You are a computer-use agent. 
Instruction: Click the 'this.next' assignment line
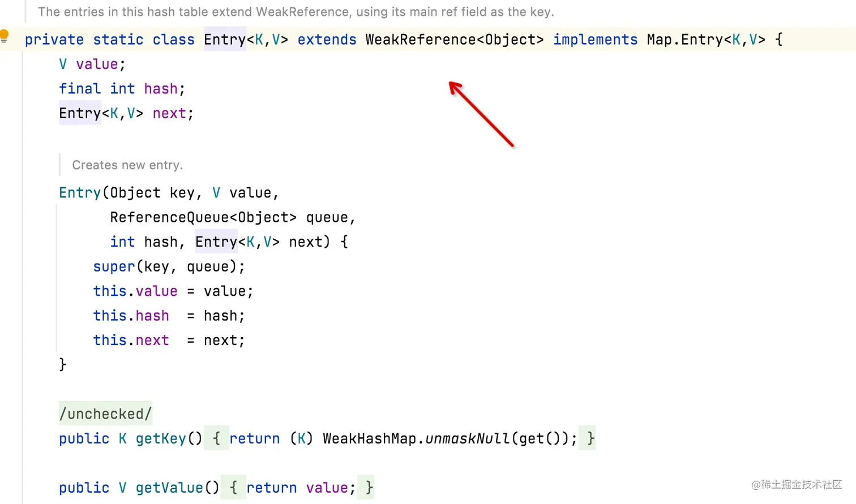coord(169,340)
